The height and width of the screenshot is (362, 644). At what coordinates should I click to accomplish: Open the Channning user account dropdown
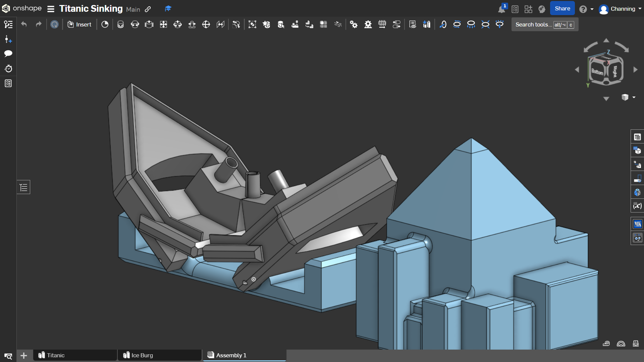point(621,9)
